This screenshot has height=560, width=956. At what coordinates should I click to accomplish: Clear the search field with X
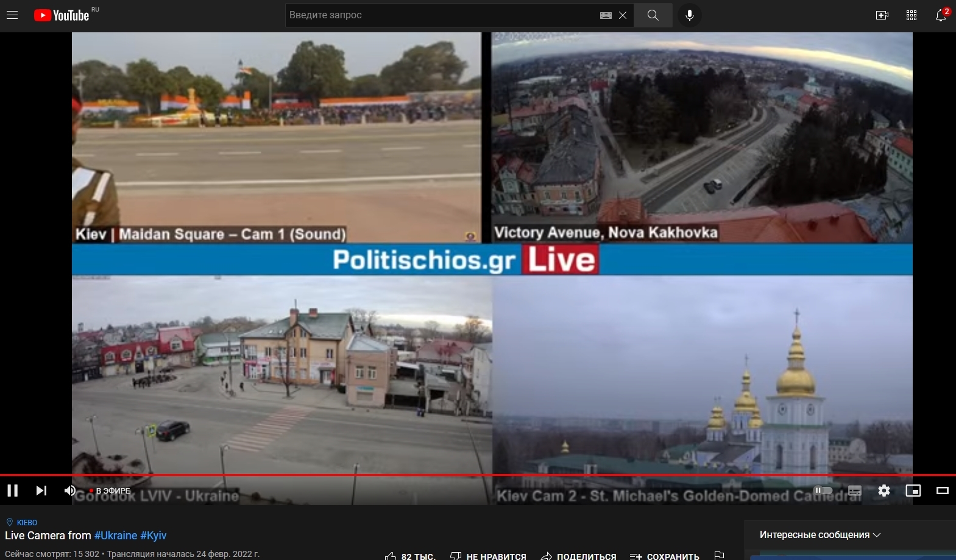click(x=623, y=15)
